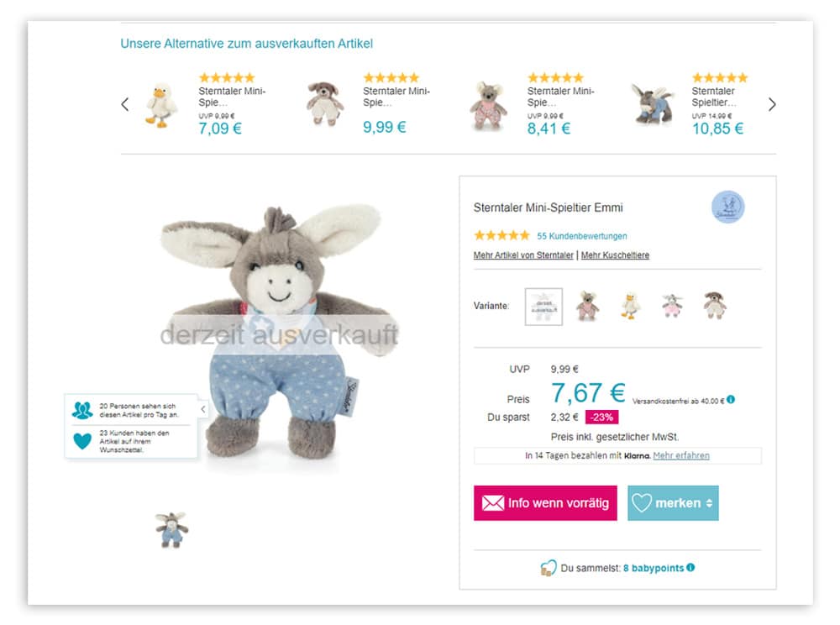Open the merken dropdown button

tap(673, 503)
